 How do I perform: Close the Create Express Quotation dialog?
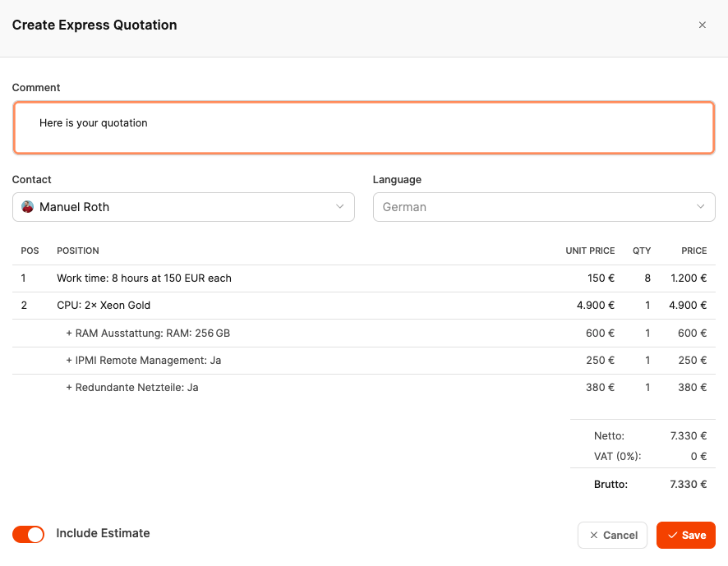pos(702,25)
